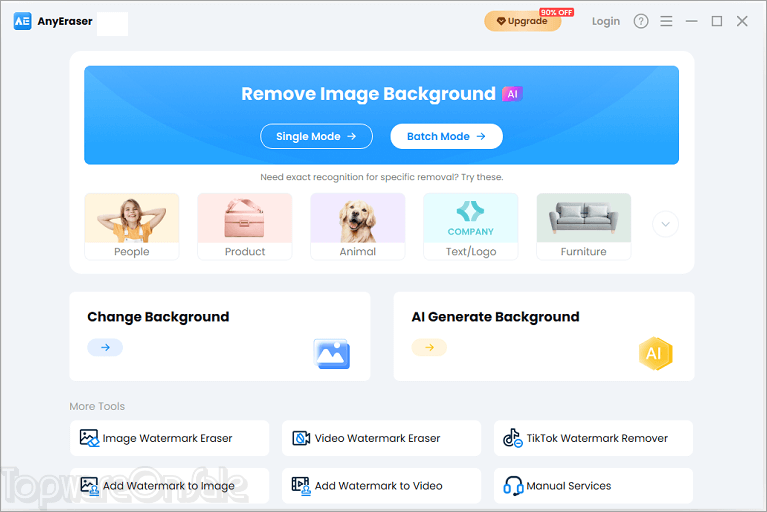Open the hamburger menu icon
This screenshot has height=512, width=767.
tap(666, 21)
